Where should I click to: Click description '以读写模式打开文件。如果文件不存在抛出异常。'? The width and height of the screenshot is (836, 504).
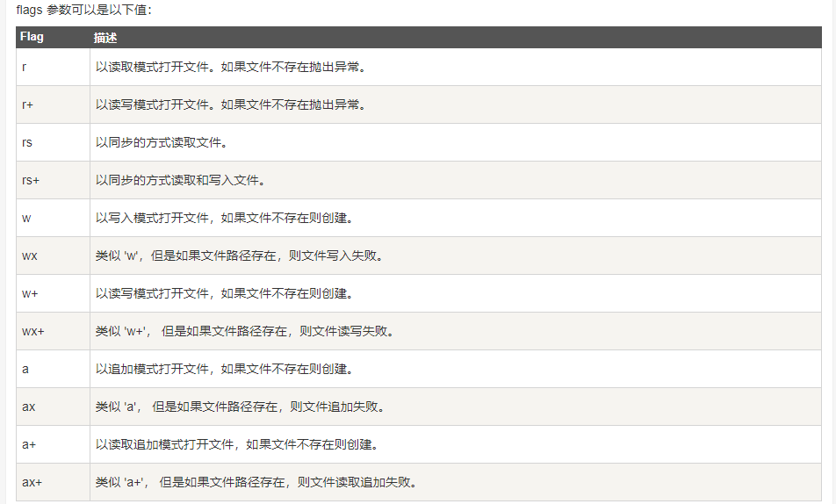pyautogui.click(x=231, y=104)
